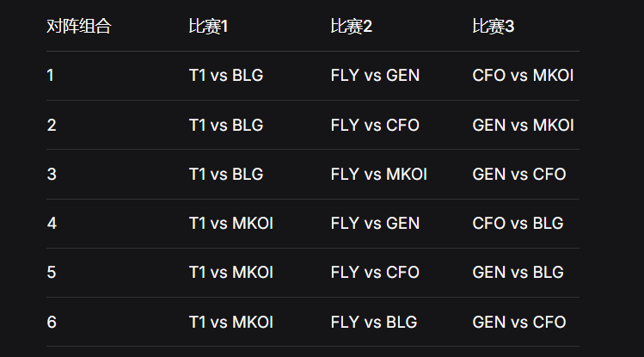Click the 比赛2 column header

(x=351, y=27)
